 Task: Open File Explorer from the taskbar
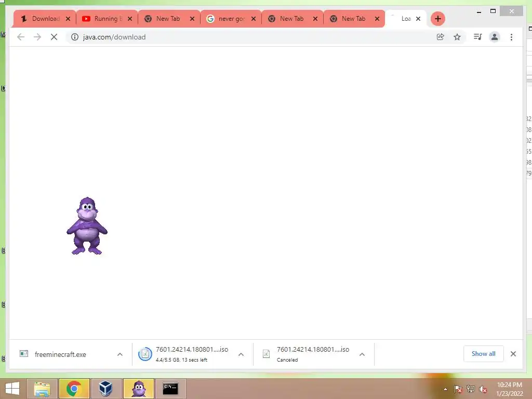(42, 389)
